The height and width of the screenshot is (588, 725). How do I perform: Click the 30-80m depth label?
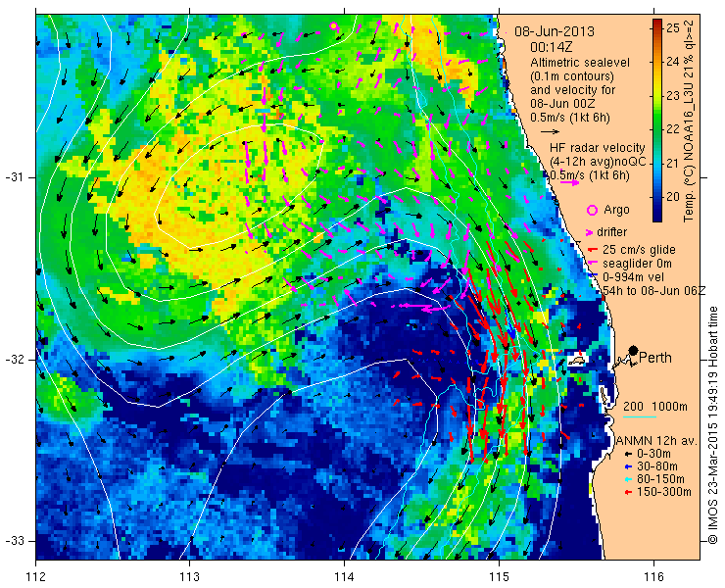[x=657, y=466]
